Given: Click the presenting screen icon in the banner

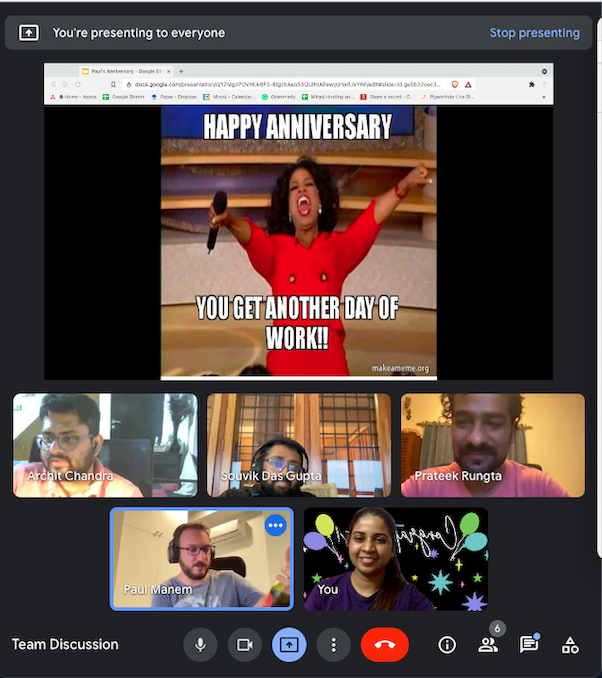Looking at the screenshot, I should click(29, 32).
